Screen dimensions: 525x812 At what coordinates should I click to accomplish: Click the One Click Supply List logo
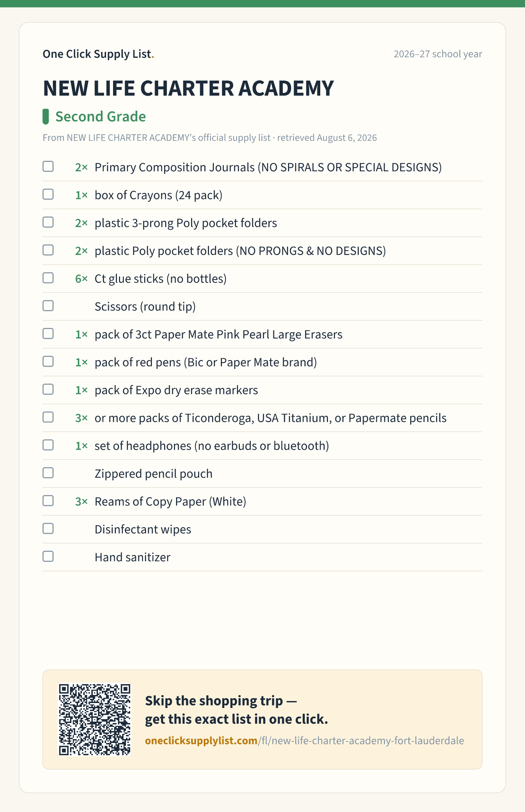[98, 54]
